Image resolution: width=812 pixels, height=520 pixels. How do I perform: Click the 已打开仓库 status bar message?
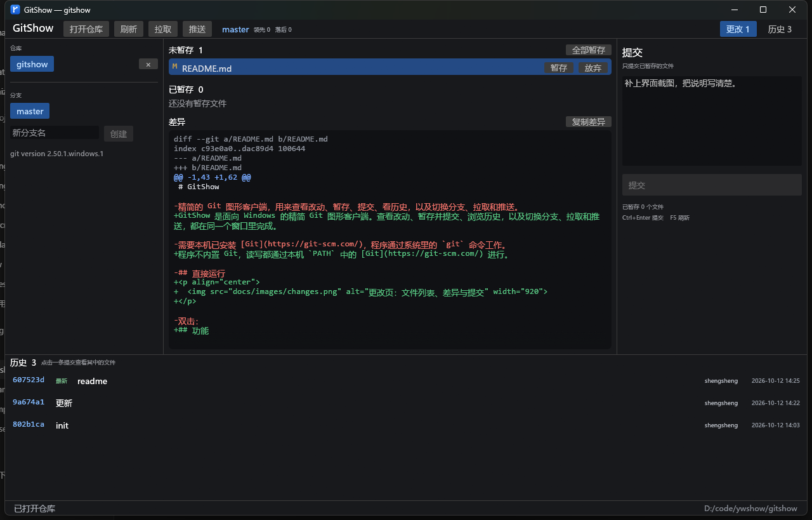click(x=35, y=509)
